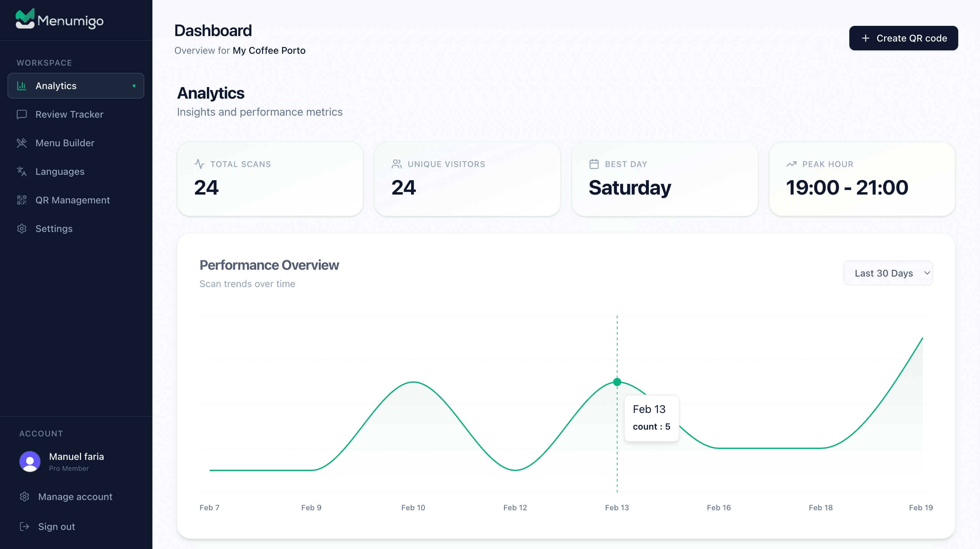Click the Feb 13 data point on chart
Viewport: 980px width, 549px height.
click(x=617, y=382)
